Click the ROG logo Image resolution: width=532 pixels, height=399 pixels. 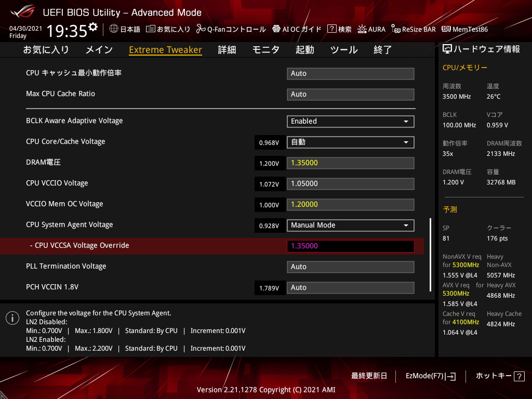[x=23, y=12]
